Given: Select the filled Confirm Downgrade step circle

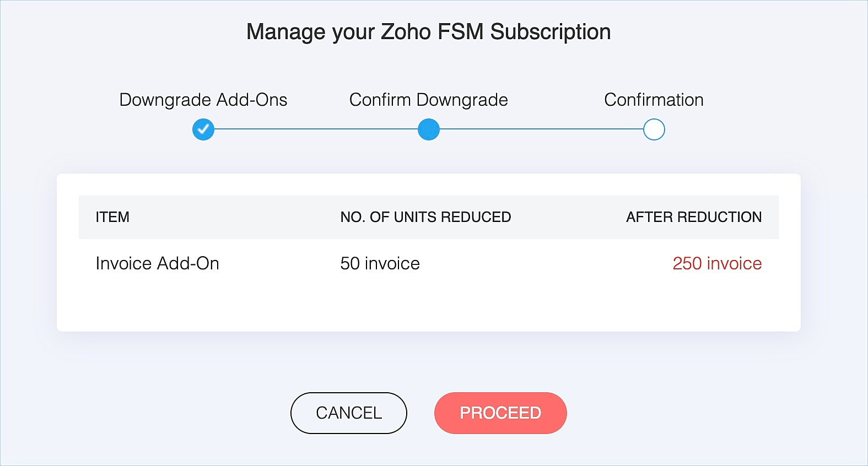Looking at the screenshot, I should pos(429,129).
